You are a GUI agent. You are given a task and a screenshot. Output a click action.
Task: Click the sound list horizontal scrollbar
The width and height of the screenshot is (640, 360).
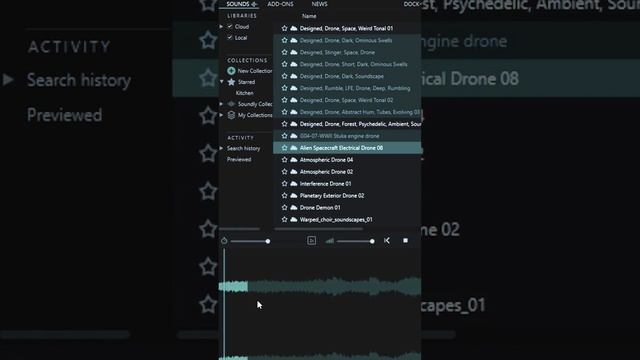[x=319, y=229]
